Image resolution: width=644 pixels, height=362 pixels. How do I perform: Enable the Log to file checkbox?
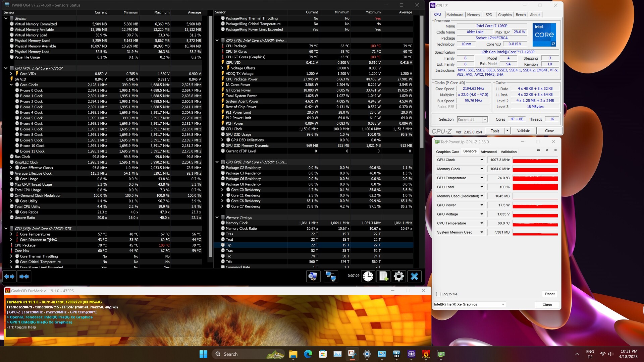(x=438, y=294)
